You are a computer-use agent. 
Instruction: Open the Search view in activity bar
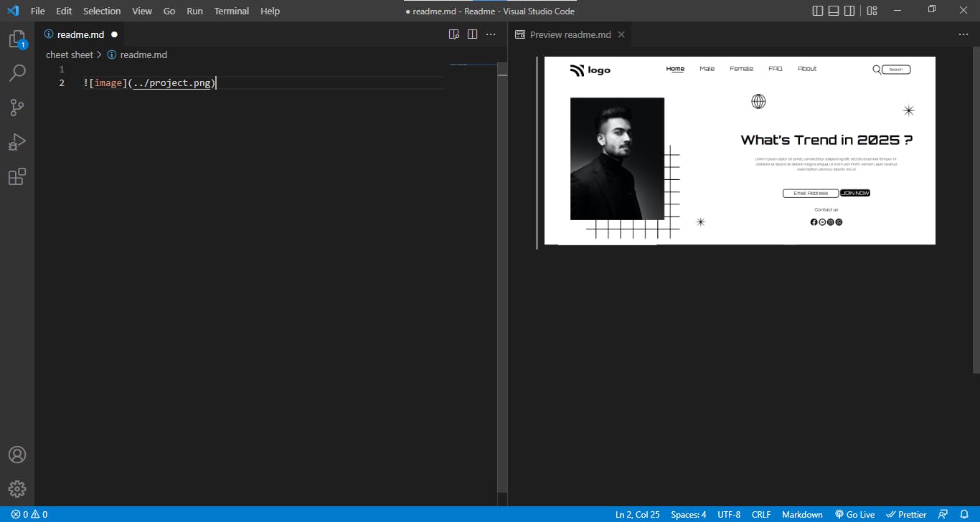coord(17,72)
